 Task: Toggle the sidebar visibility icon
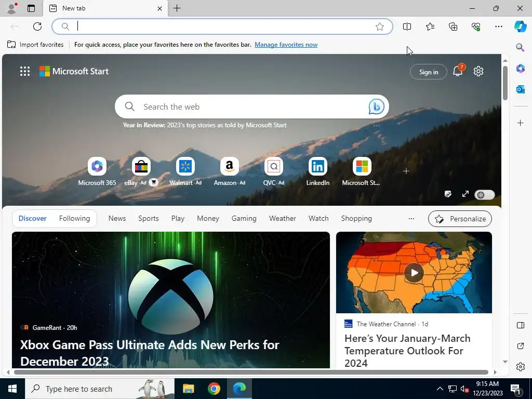coord(521,325)
